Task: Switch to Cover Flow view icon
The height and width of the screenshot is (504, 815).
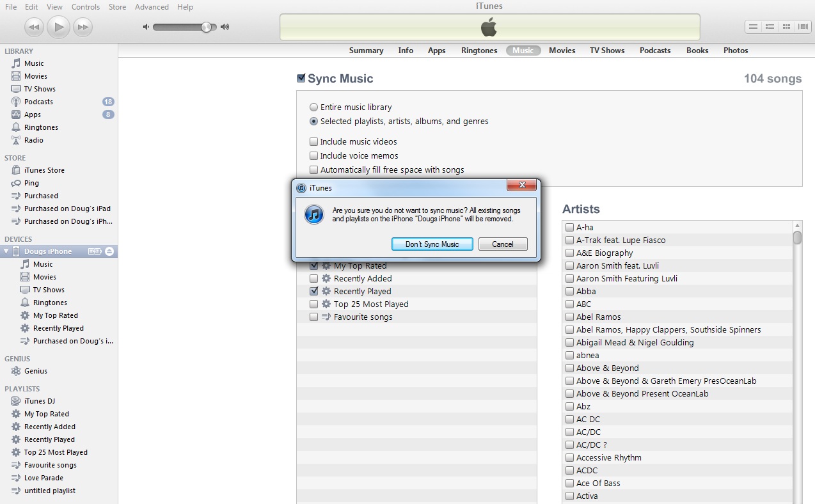Action: 802,27
